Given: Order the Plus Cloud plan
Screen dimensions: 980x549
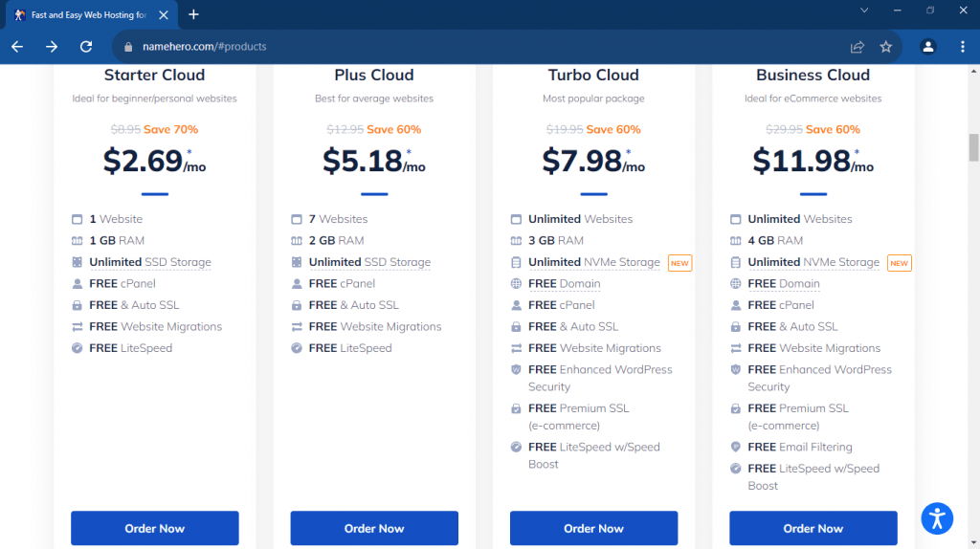Looking at the screenshot, I should pyautogui.click(x=374, y=528).
